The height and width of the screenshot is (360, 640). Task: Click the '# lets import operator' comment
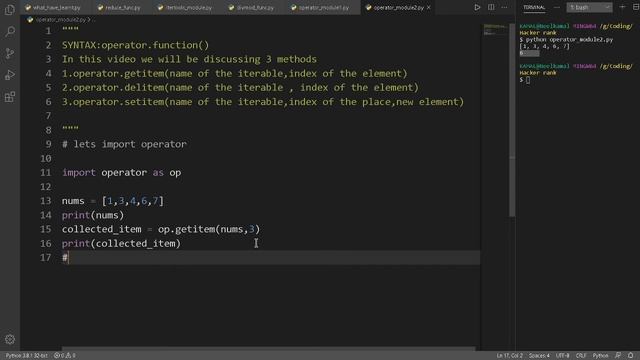[124, 144]
